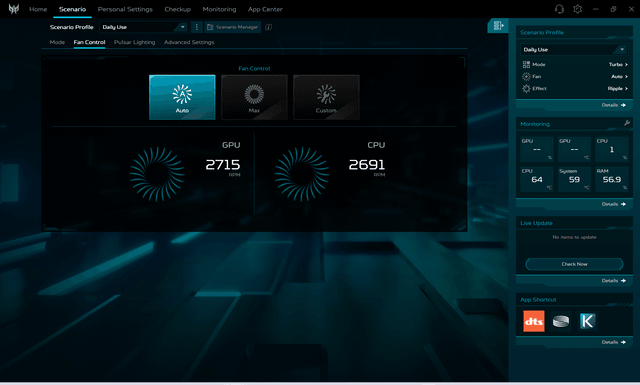Click the GPU temperature tile
The image size is (640, 385).
click(574, 149)
